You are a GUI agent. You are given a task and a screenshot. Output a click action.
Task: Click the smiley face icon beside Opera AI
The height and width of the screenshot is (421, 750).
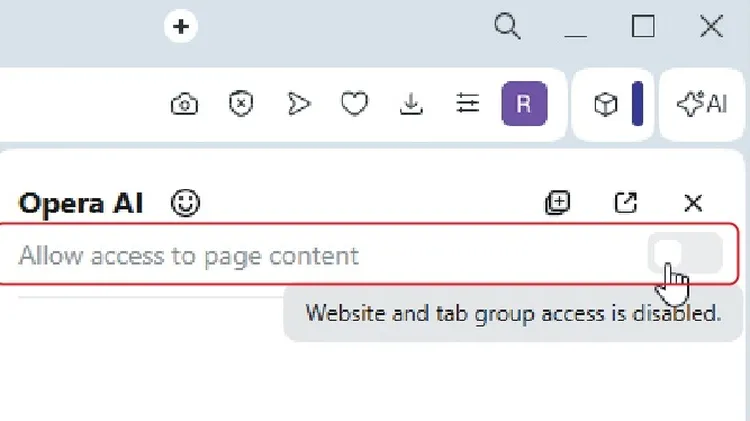point(185,203)
